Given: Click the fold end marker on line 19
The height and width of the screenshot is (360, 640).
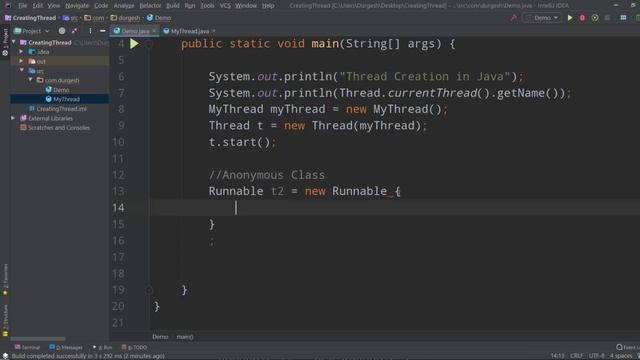Looking at the screenshot, I should pos(149,290).
